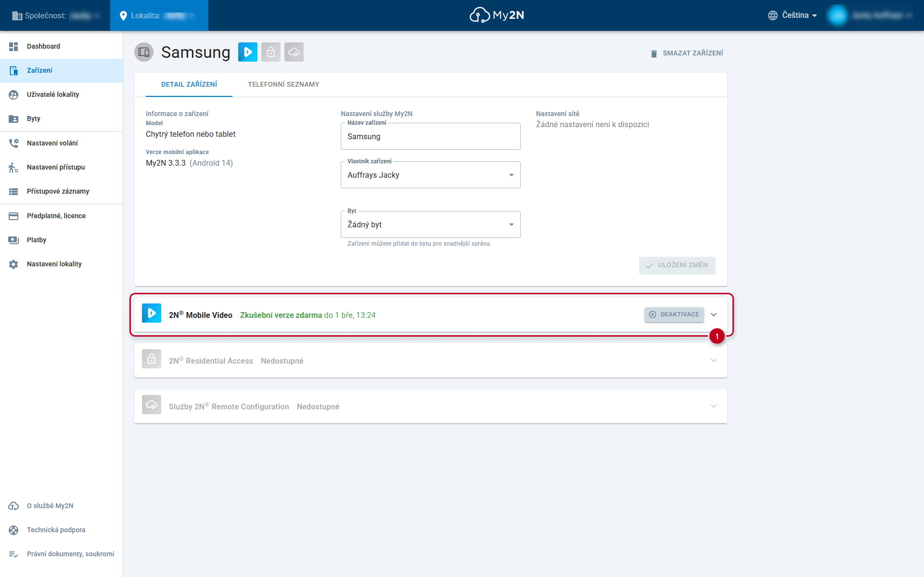Open Nastavení volání in sidebar

pos(62,143)
